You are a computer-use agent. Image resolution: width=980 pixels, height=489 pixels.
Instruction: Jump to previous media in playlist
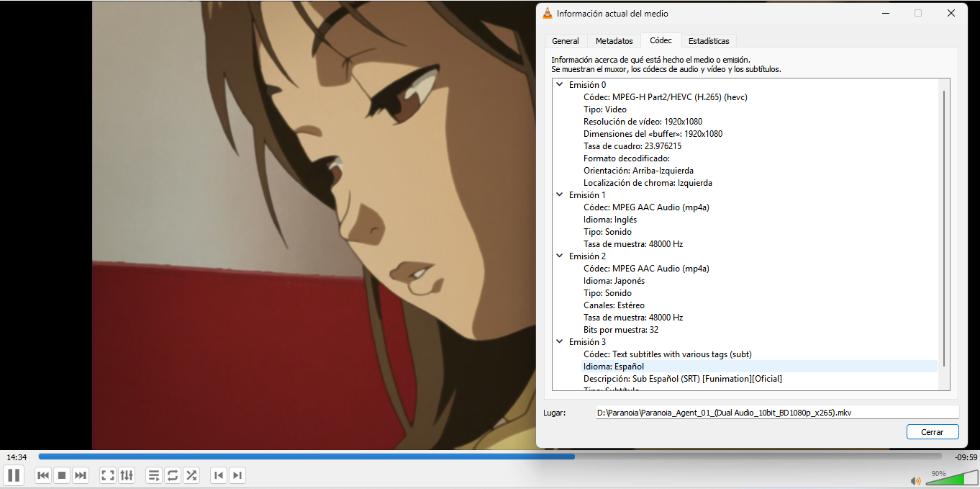[43, 475]
